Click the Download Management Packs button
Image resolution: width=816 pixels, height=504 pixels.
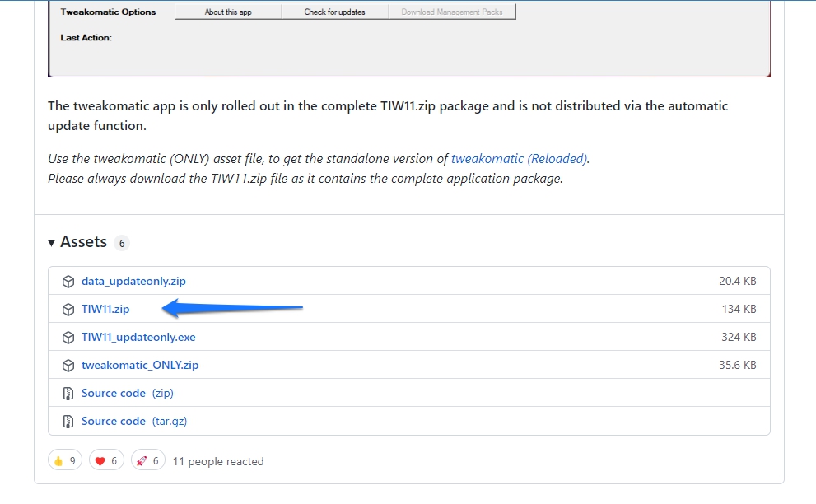pos(452,12)
